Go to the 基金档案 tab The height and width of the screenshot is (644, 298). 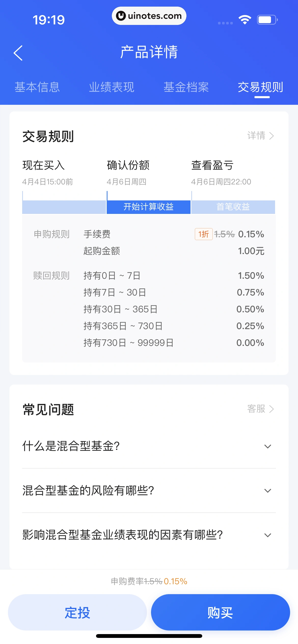186,87
